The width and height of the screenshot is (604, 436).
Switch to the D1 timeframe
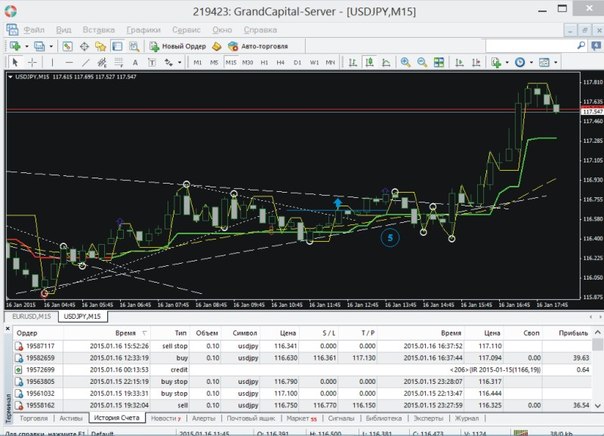[x=297, y=62]
